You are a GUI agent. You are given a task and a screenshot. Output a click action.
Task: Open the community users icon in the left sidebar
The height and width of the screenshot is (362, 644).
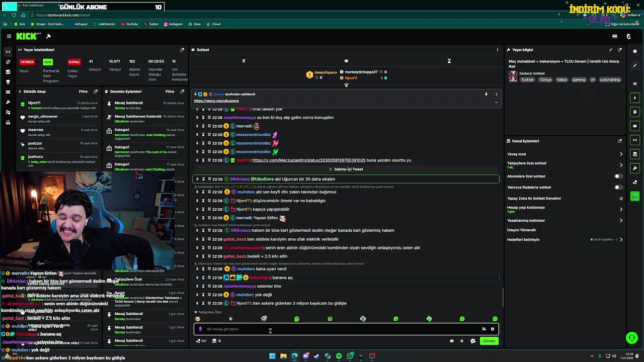click(x=8, y=112)
